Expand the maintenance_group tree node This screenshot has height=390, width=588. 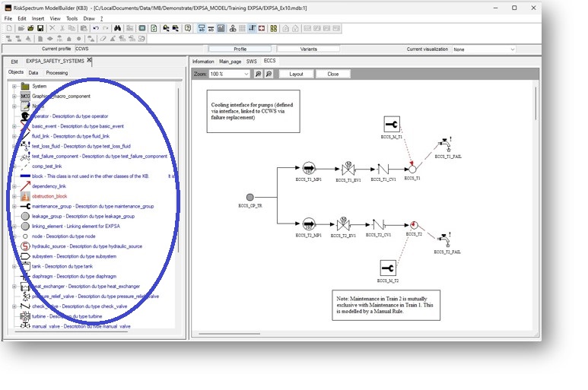point(14,206)
